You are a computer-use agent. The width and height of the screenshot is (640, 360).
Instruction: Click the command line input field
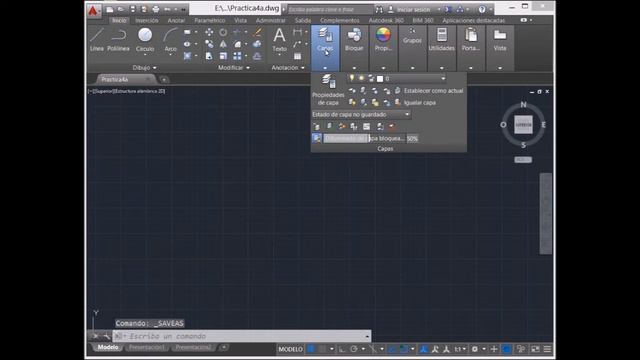241,336
